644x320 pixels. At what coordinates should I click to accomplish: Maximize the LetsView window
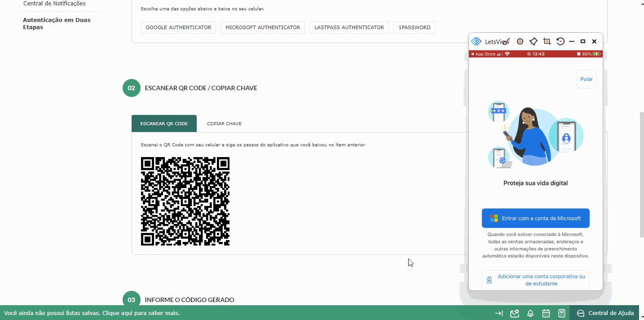tap(583, 41)
